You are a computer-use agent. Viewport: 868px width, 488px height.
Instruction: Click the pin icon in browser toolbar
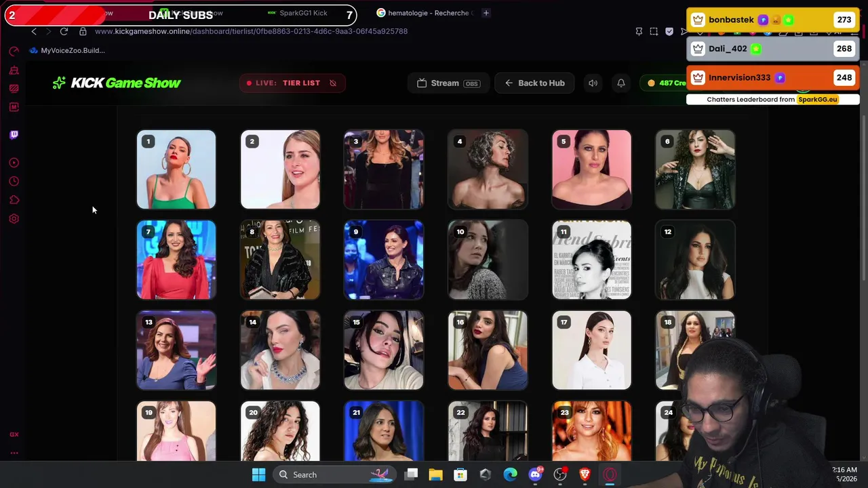point(639,31)
